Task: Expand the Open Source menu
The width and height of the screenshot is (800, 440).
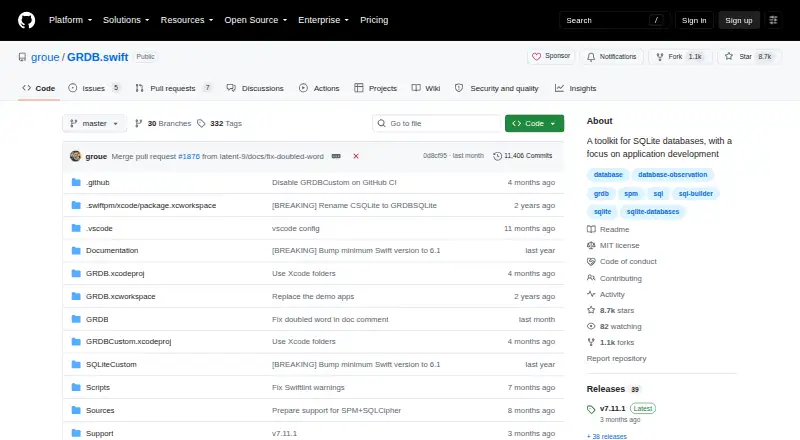Action: point(256,20)
